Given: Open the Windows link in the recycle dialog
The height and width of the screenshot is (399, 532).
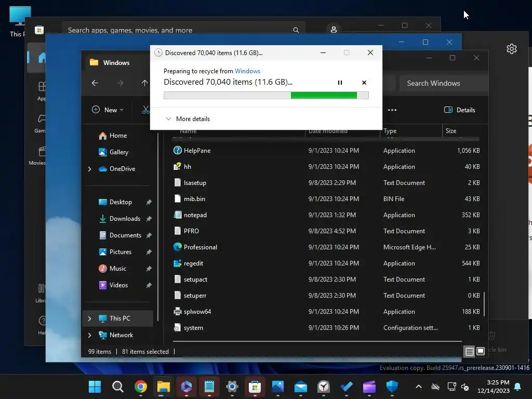Looking at the screenshot, I should 247,71.
